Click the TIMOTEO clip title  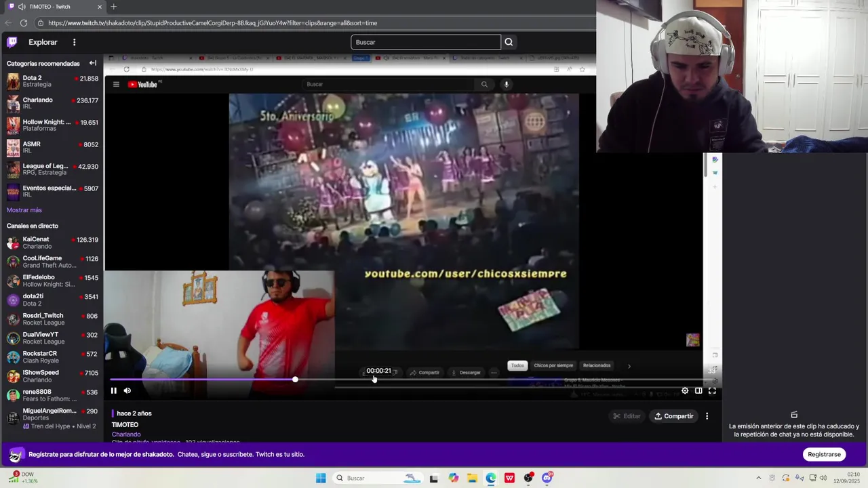[125, 425]
